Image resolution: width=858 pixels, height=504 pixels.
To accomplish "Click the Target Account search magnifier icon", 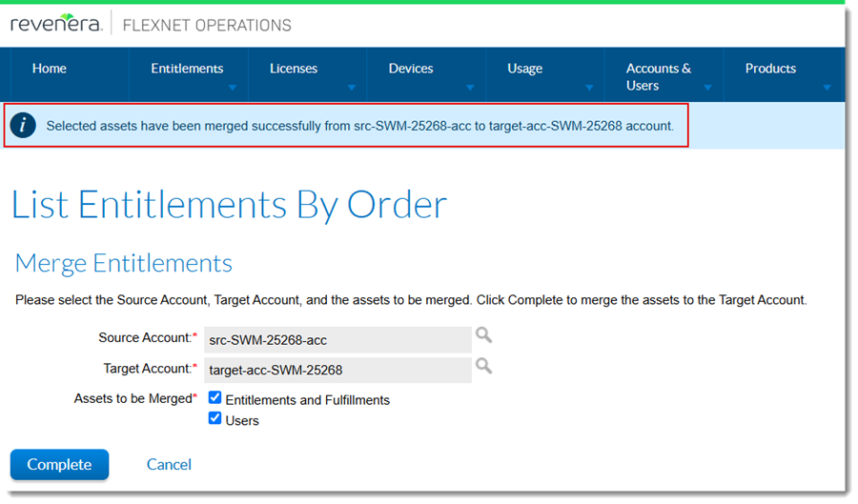I will pos(483,366).
